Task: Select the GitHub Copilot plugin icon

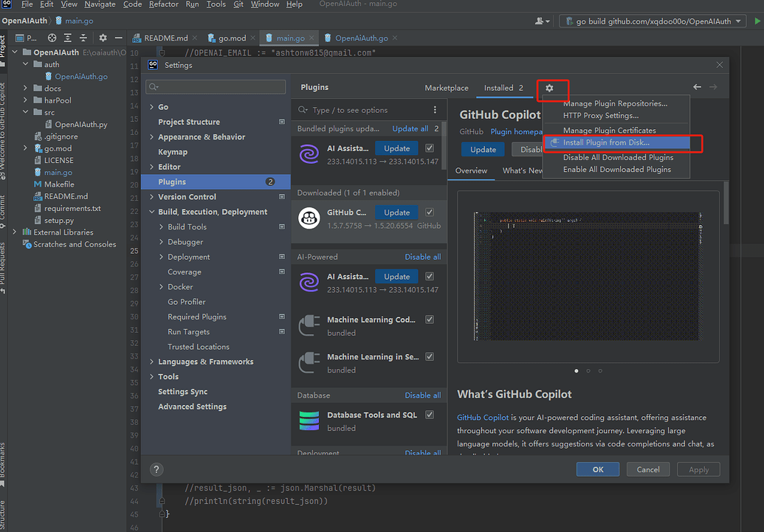Action: click(x=309, y=218)
